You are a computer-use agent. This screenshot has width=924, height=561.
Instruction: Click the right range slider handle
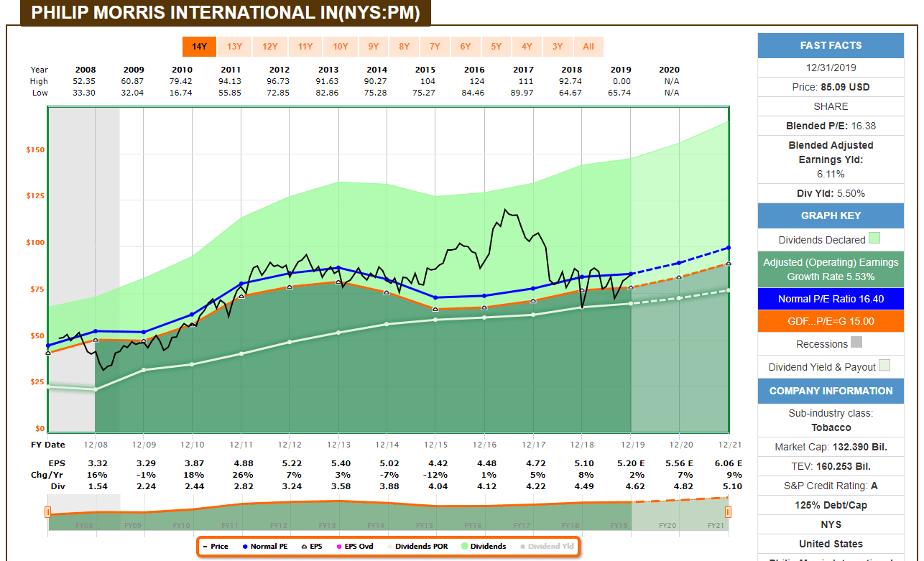coord(729,512)
